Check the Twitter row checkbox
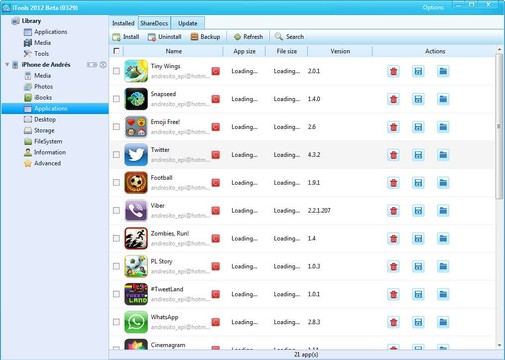Screen dimensions: 505x360 [116, 155]
